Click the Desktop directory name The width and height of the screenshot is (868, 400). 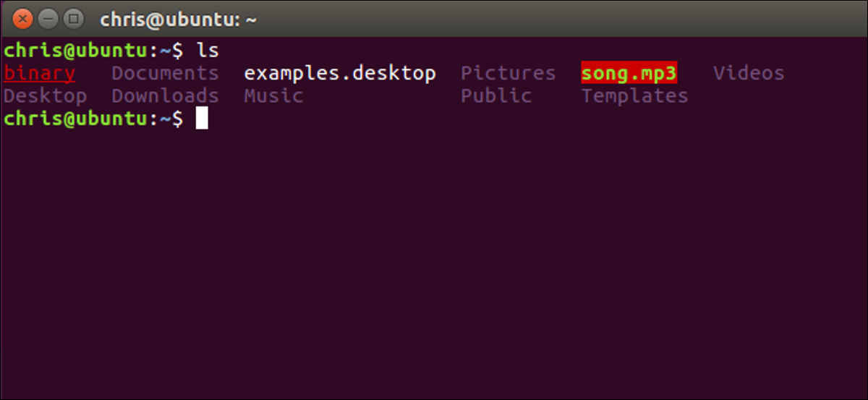pos(45,96)
